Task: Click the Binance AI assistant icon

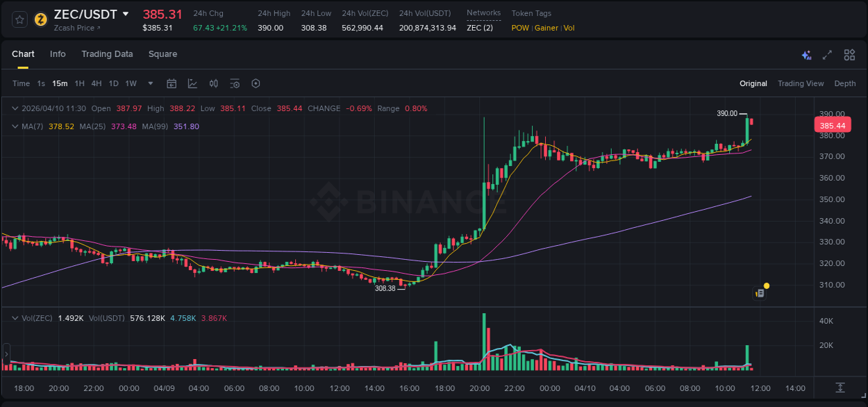Action: coord(806,54)
